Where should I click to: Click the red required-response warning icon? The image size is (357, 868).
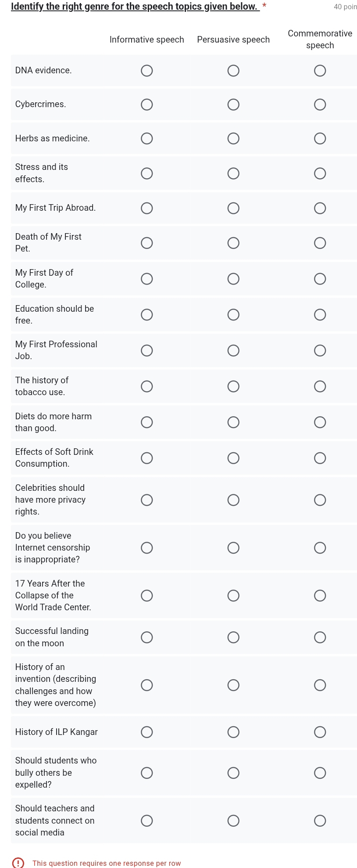(18, 863)
